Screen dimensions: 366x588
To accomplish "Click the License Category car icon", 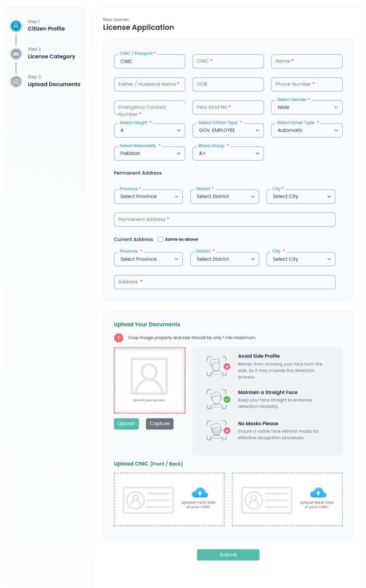I will click(16, 54).
